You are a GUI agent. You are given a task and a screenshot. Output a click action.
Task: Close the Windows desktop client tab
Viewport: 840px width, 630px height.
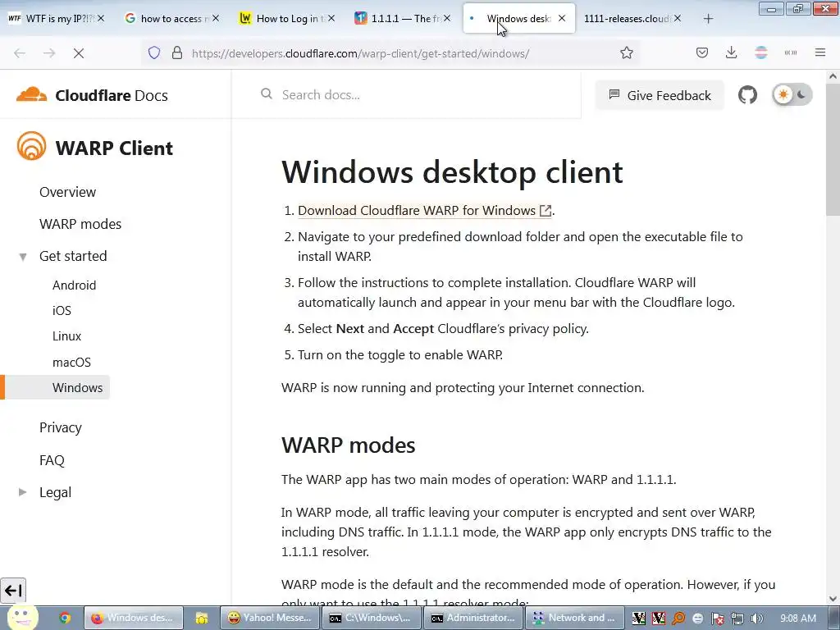click(562, 18)
